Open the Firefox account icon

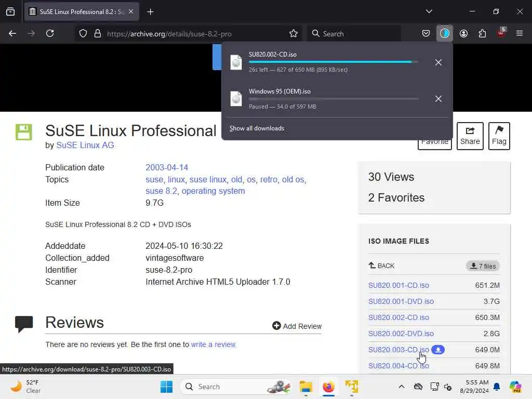pos(463,33)
